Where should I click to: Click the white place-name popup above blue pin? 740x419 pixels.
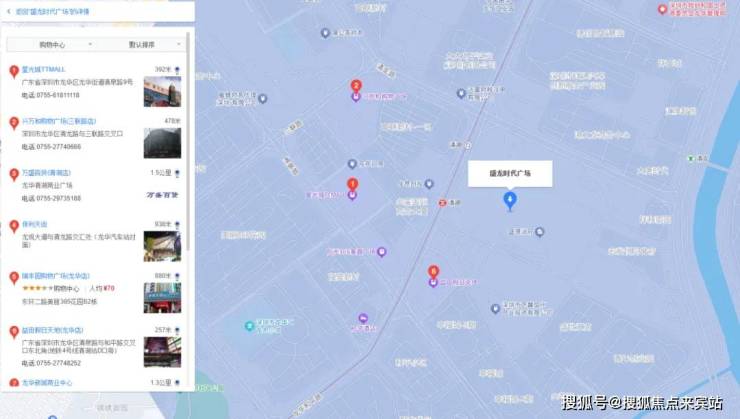(510, 173)
